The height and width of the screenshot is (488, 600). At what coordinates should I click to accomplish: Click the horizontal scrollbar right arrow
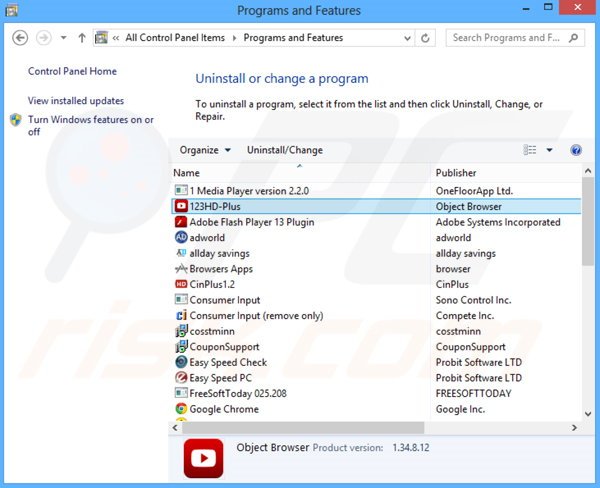pyautogui.click(x=574, y=428)
